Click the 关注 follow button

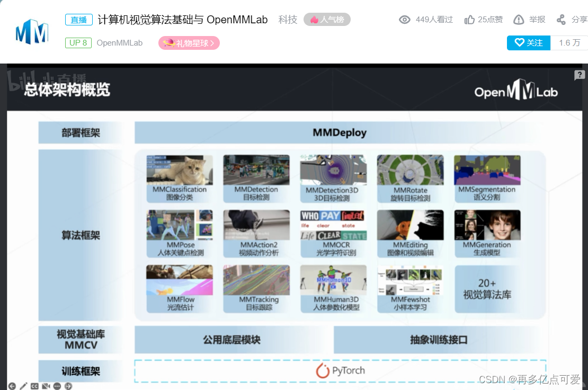tap(529, 43)
